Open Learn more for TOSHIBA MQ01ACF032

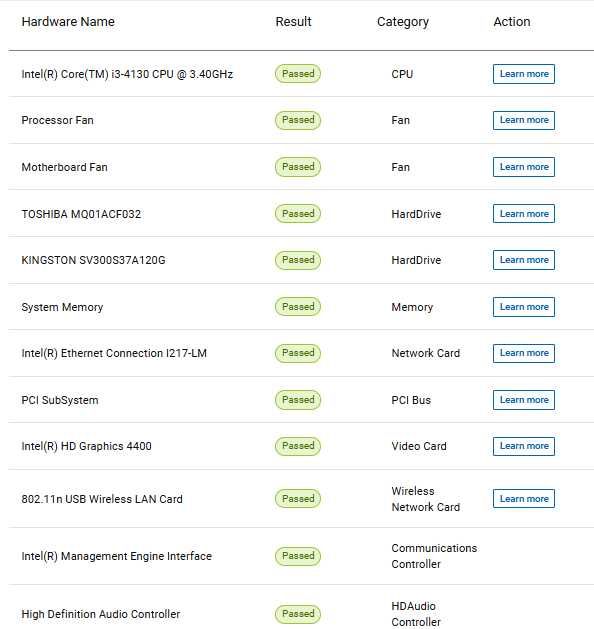pyautogui.click(x=524, y=213)
